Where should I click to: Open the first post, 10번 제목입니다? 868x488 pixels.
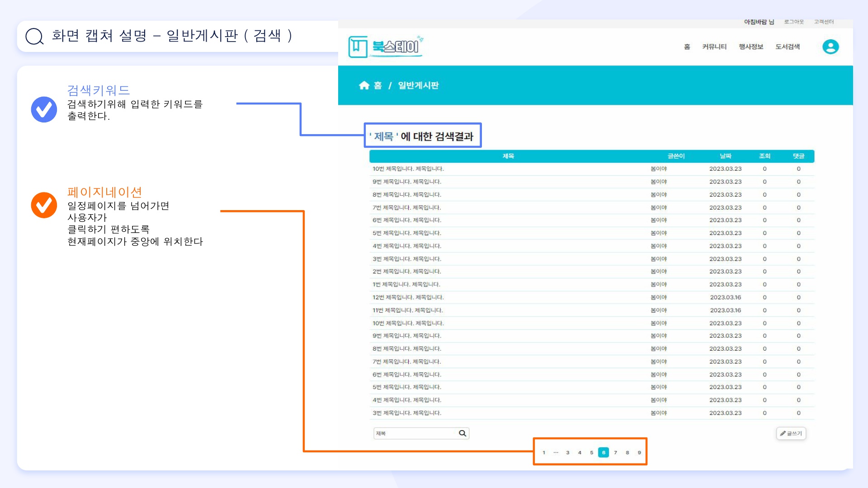tap(408, 169)
